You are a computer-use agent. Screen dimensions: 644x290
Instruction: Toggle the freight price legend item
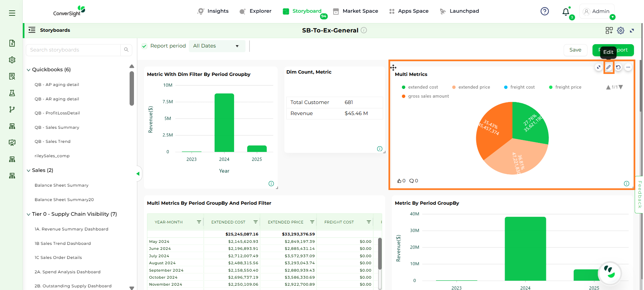click(568, 87)
